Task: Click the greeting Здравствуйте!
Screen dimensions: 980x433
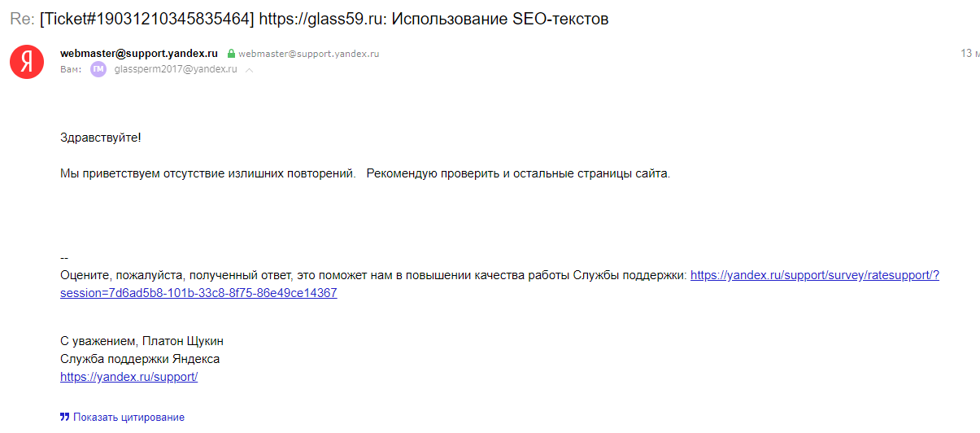Action: 101,137
